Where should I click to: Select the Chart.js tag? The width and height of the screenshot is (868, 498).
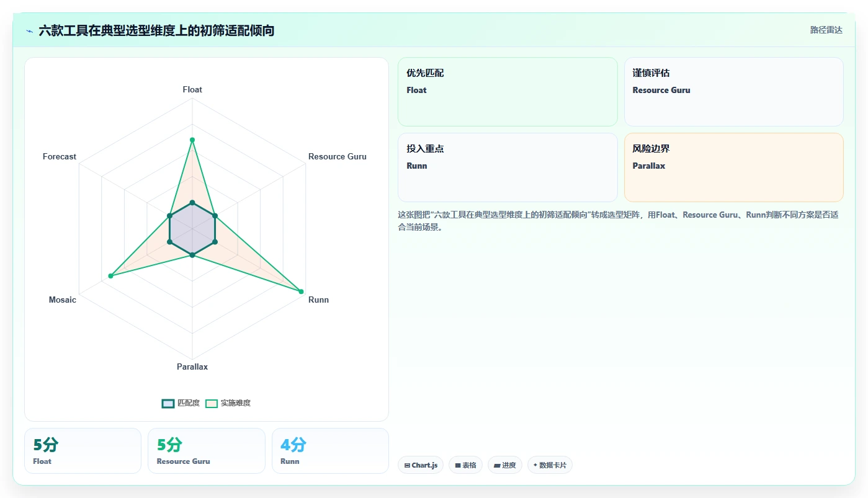coord(421,465)
